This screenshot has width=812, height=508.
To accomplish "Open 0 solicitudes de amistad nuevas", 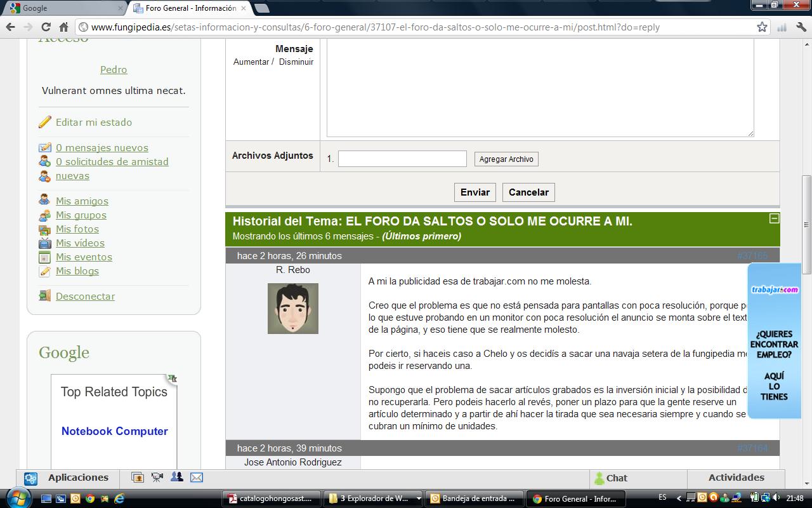I will click(112, 169).
